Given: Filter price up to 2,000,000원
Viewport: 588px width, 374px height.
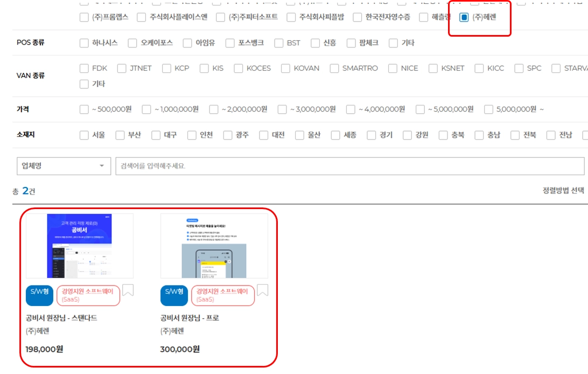Looking at the screenshot, I should coord(214,109).
